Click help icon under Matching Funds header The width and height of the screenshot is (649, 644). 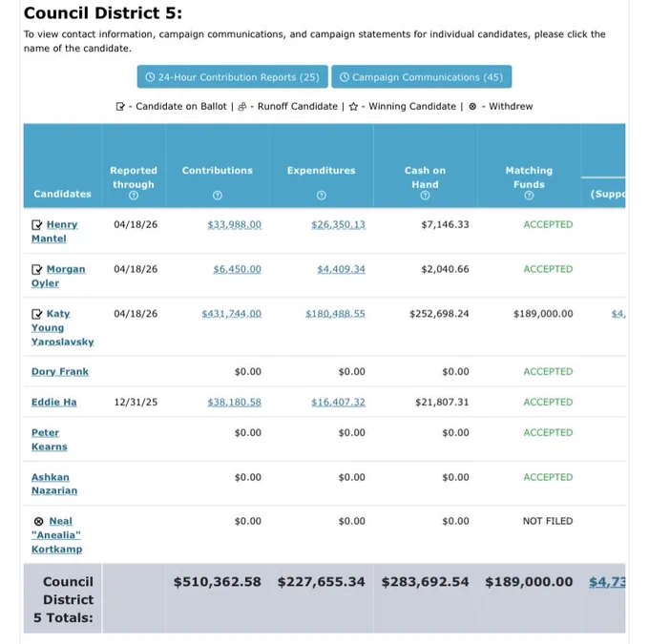(x=529, y=196)
